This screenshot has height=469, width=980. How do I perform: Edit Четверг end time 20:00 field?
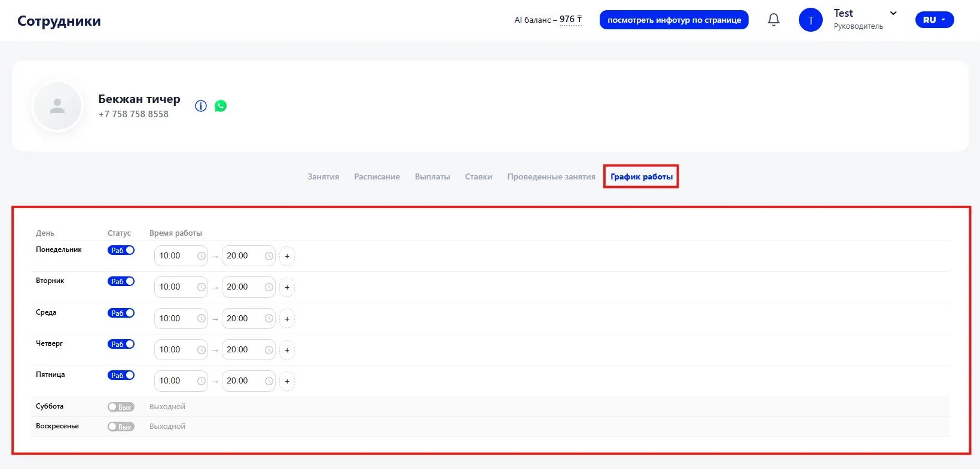(x=249, y=349)
